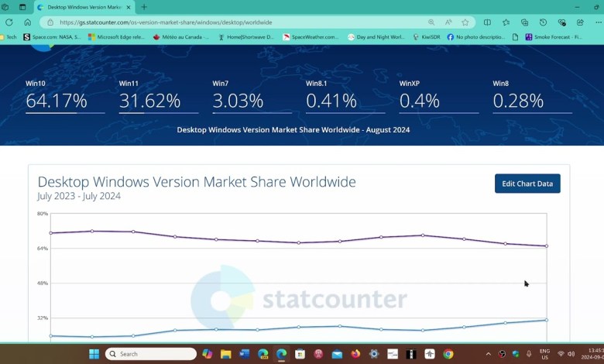Open the zoom magnifier in address bar

431,22
